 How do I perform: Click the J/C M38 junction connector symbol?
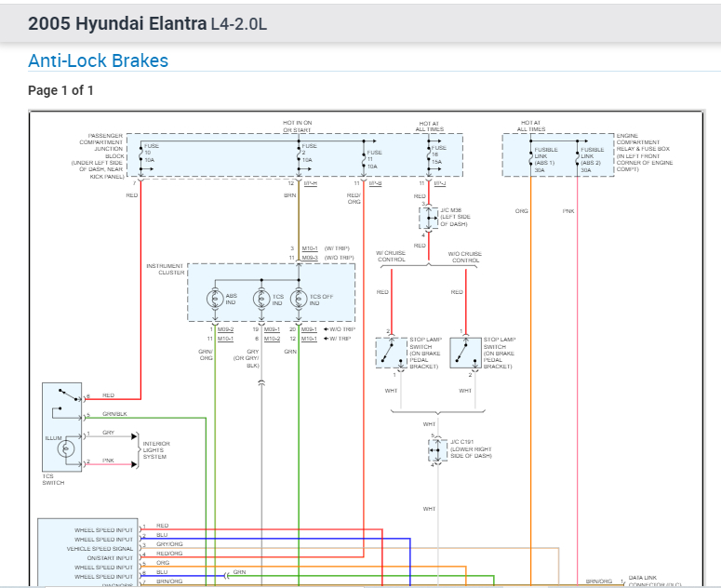[x=429, y=219]
